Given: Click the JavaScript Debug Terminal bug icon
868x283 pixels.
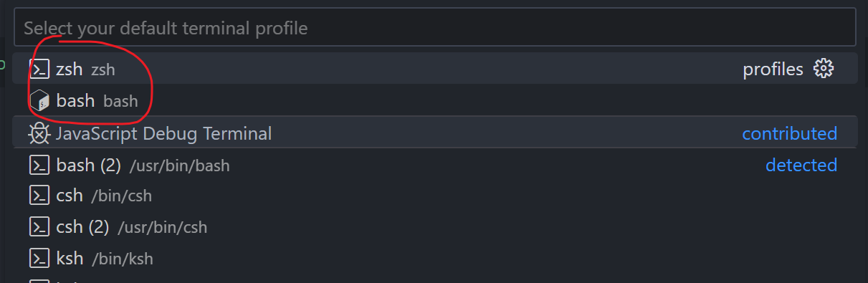Looking at the screenshot, I should [39, 133].
